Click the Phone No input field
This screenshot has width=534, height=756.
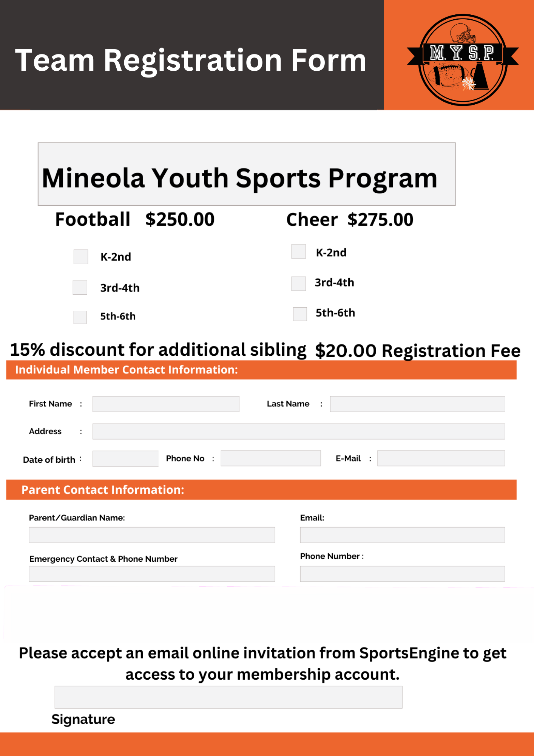(x=271, y=458)
